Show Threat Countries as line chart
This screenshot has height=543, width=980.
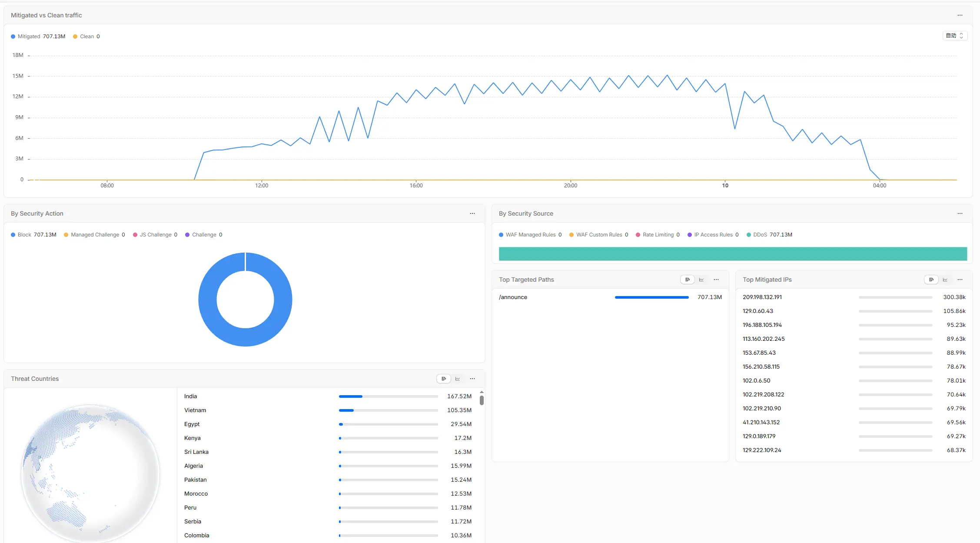click(457, 379)
